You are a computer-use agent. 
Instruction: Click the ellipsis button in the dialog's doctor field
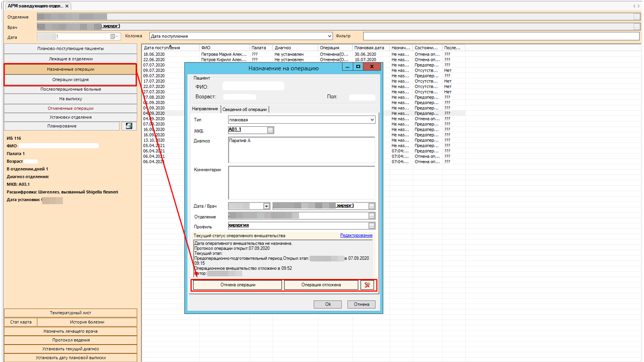[x=372, y=206]
